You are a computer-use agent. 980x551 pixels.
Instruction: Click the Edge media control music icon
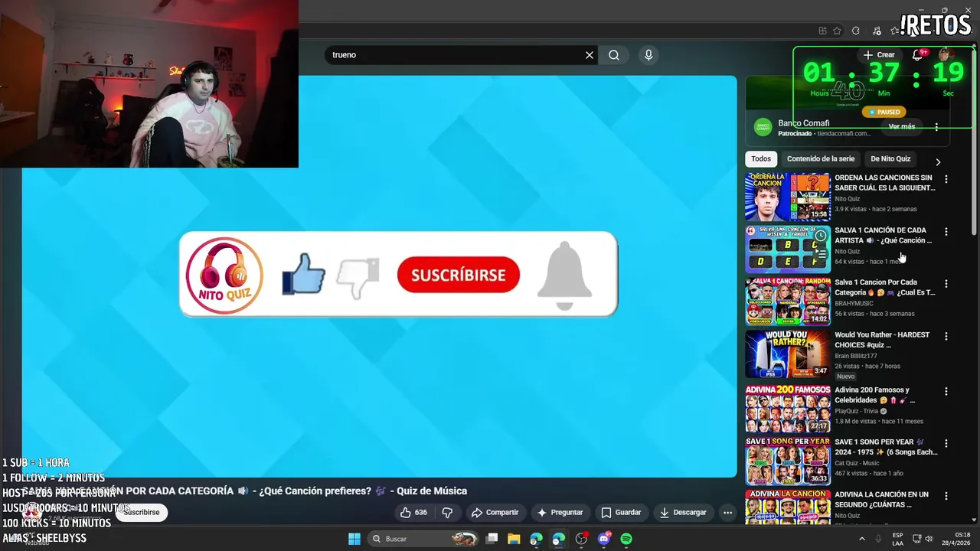[x=877, y=31]
